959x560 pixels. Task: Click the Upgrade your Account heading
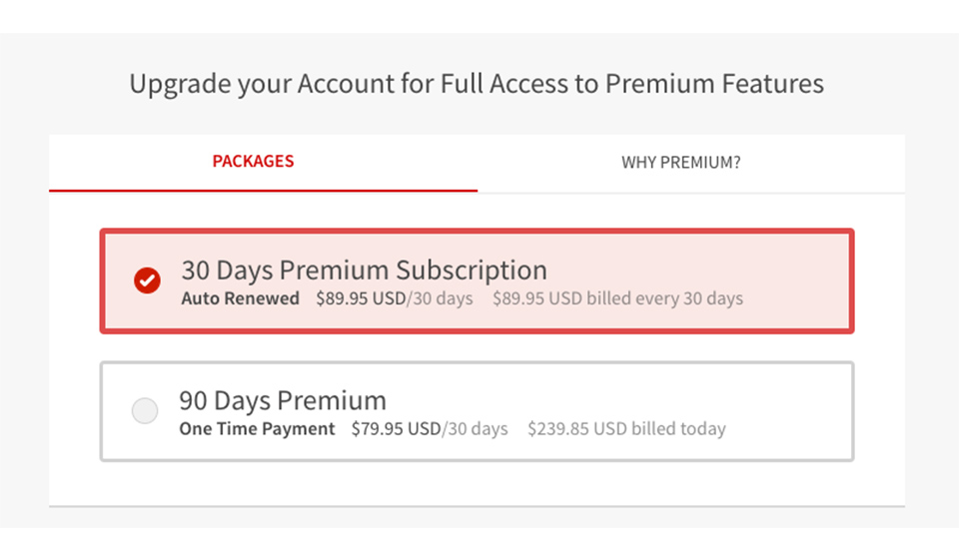click(477, 84)
